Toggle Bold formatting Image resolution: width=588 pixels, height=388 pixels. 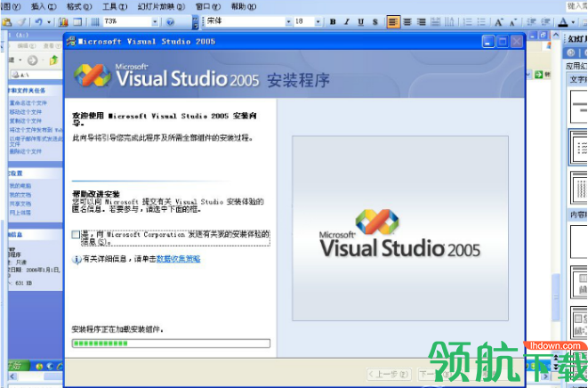coord(333,21)
